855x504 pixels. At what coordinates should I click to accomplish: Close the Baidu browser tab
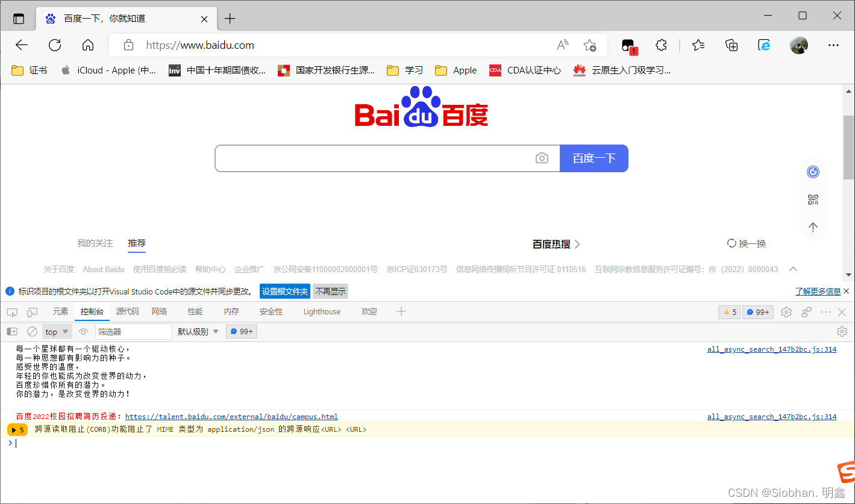[x=204, y=19]
